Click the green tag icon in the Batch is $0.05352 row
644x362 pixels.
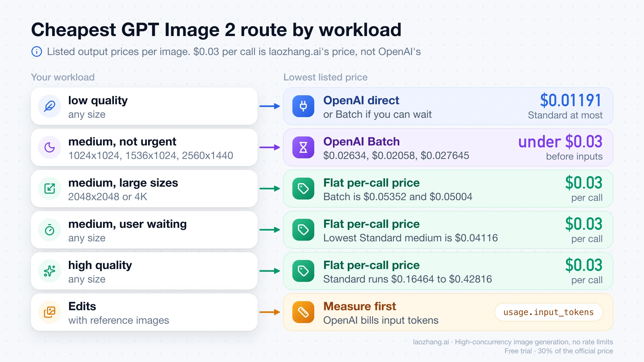(303, 189)
